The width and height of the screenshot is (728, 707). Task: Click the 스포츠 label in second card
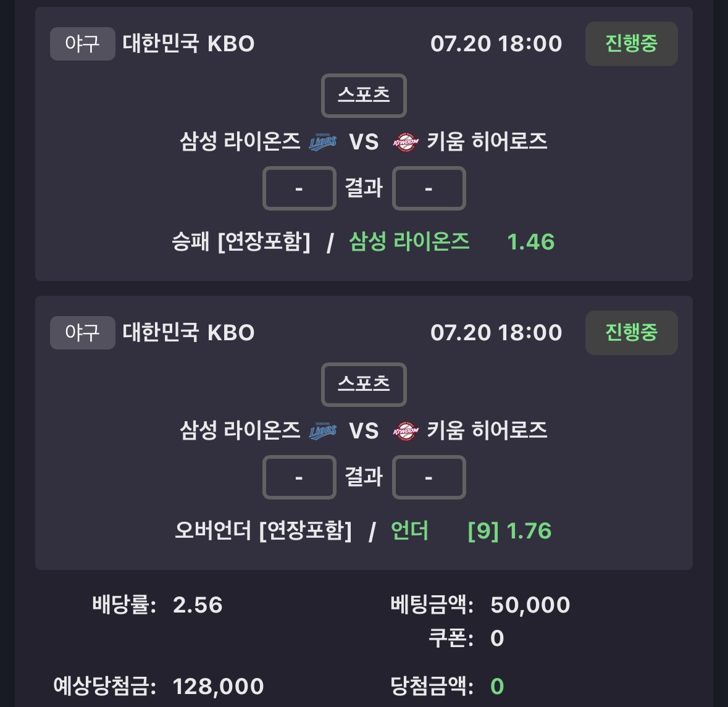coord(364,384)
